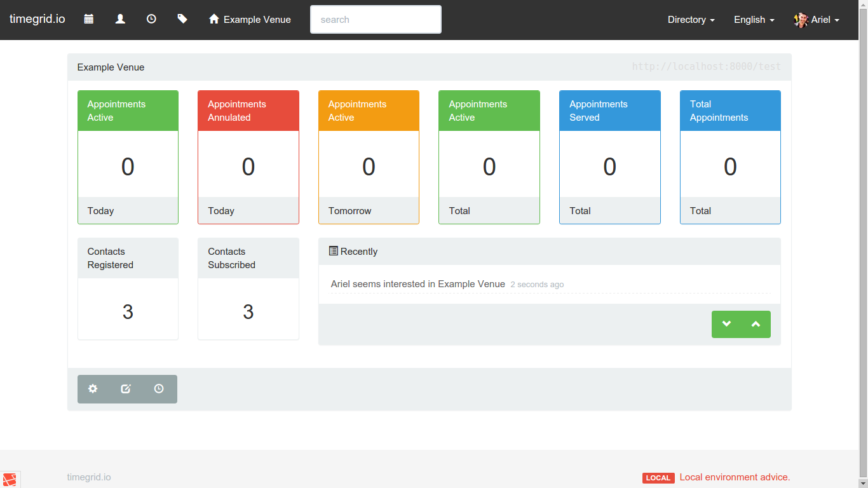Viewport: 868px width, 488px height.
Task: Click the Appointments Served Total card
Action: 610,157
